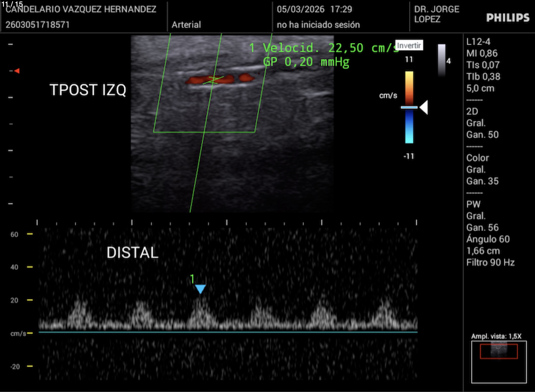Click the spectral Doppler baseline line
535x392 pixels.
[228, 332]
